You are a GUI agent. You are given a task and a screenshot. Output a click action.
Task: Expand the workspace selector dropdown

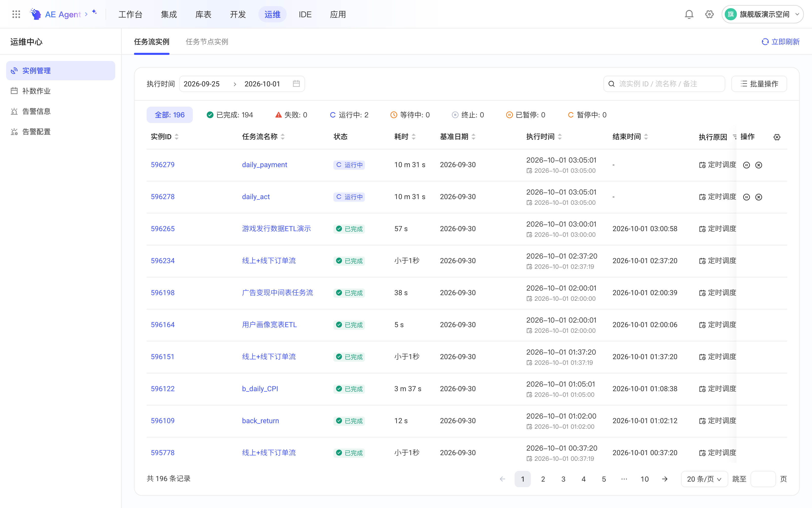763,14
